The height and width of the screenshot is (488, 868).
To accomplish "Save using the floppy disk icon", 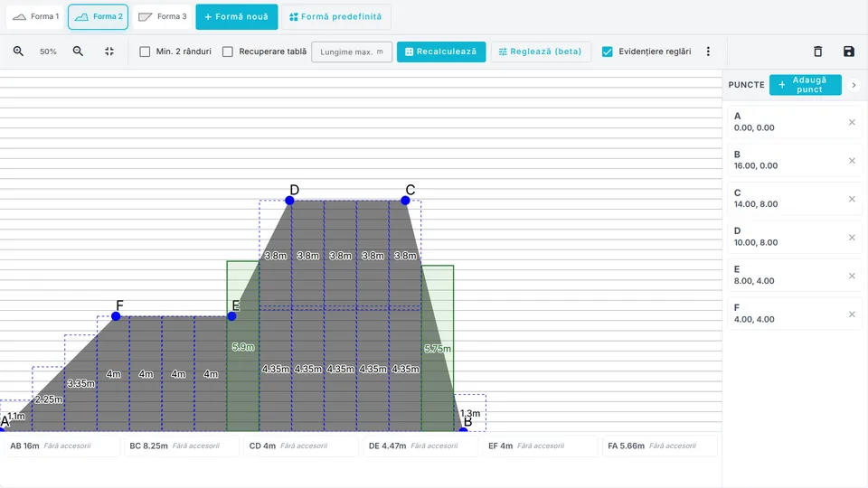I will [849, 52].
